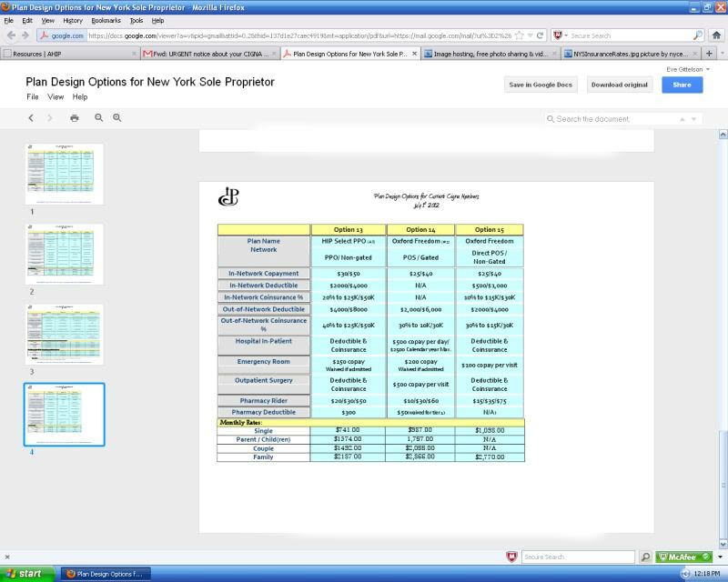Open the Firefox Edit menu
Screen dimensions: 728x582
point(27,20)
